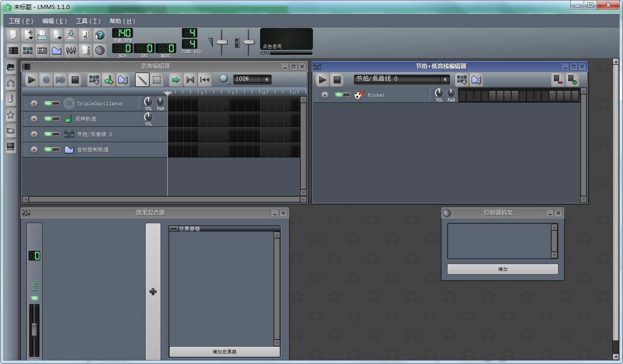The width and height of the screenshot is (623, 364).
Task: Add steps in Beat+Bassline Editor
Action: [x=573, y=80]
